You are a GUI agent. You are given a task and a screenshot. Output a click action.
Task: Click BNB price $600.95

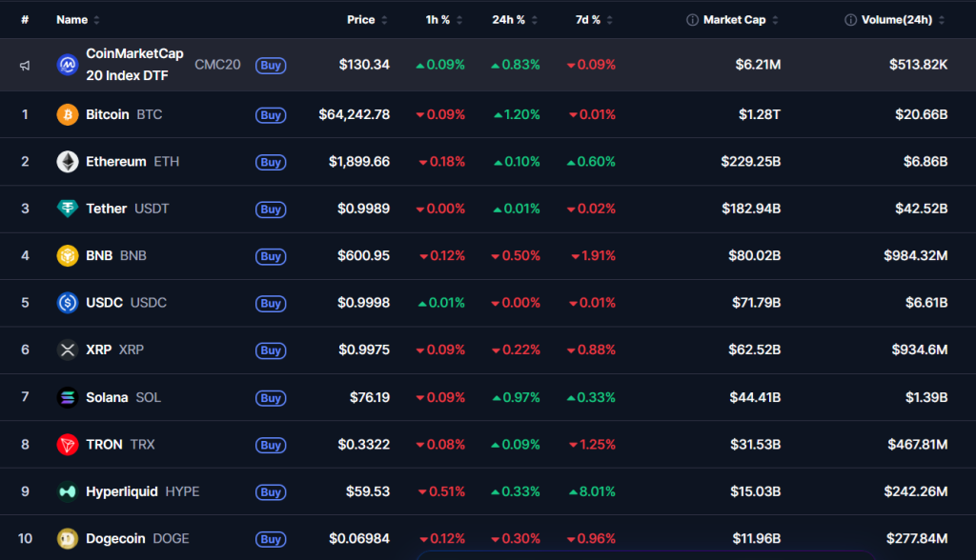click(x=363, y=256)
